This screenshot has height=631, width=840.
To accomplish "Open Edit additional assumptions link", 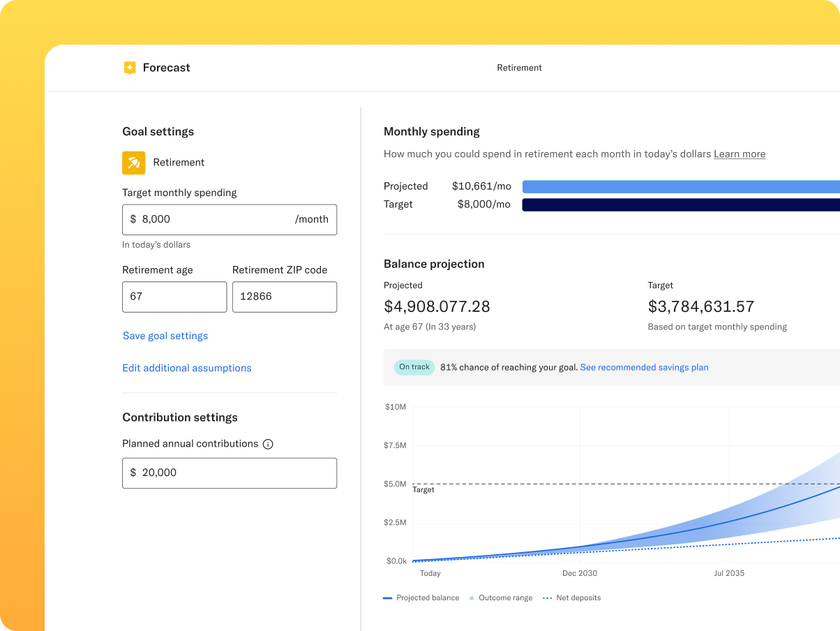I will click(x=187, y=368).
